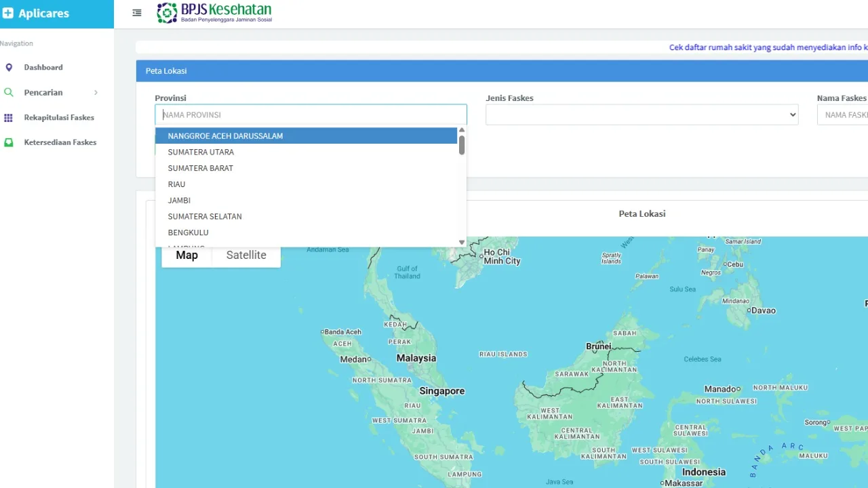Screen dimensions: 868x488
Task: Switch map to Satellite view
Action: (246, 255)
